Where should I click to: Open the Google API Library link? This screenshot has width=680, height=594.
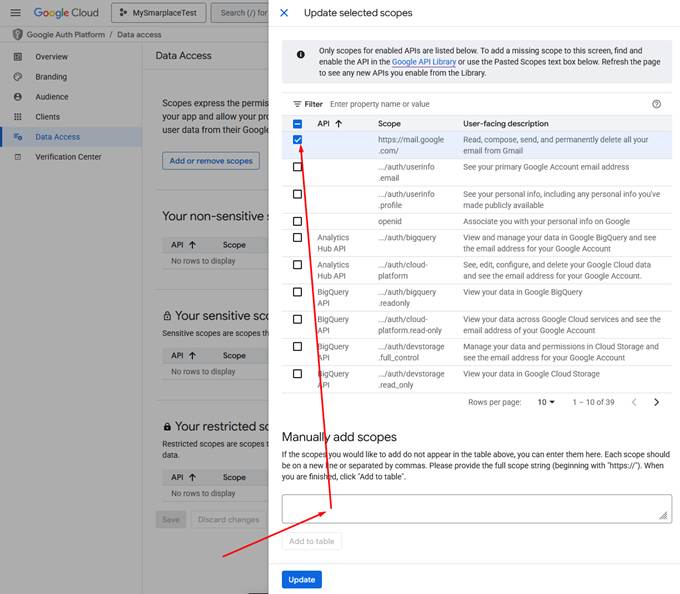click(424, 62)
